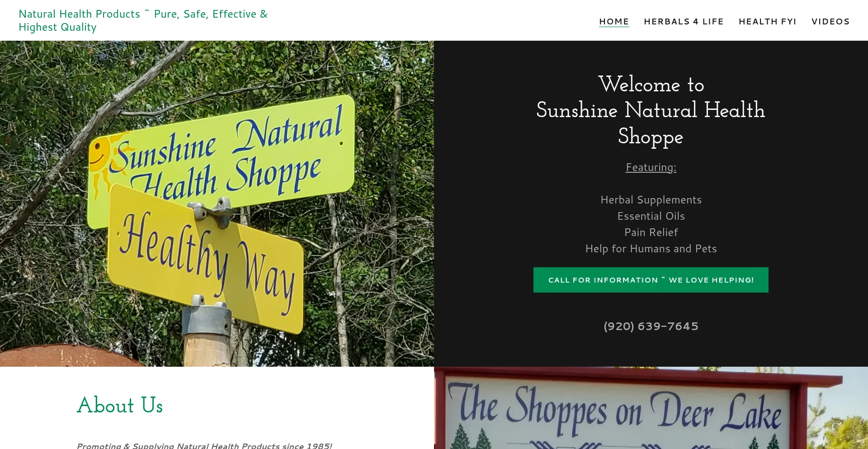Click the Pain Relief text

[651, 232]
